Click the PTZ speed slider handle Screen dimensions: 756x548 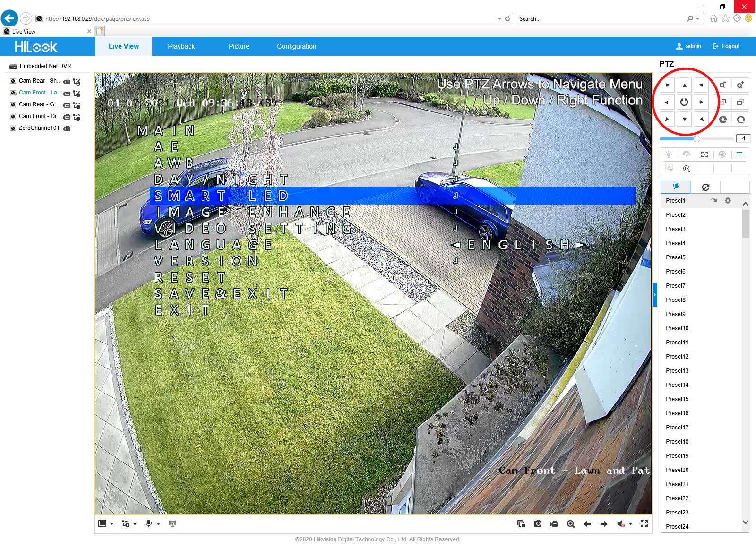pos(696,139)
